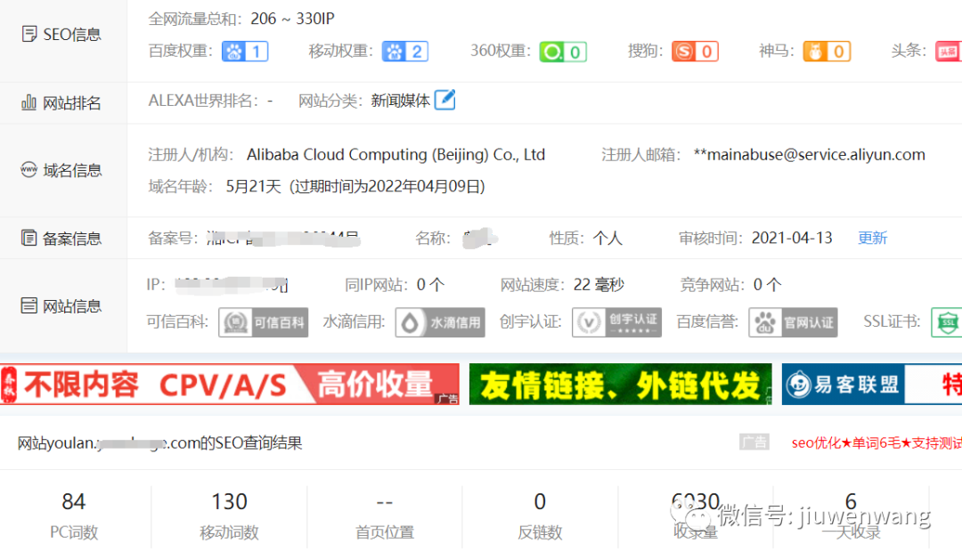This screenshot has height=560, width=962.
Task: Edit the website category 新闻媒体
Action: [444, 100]
